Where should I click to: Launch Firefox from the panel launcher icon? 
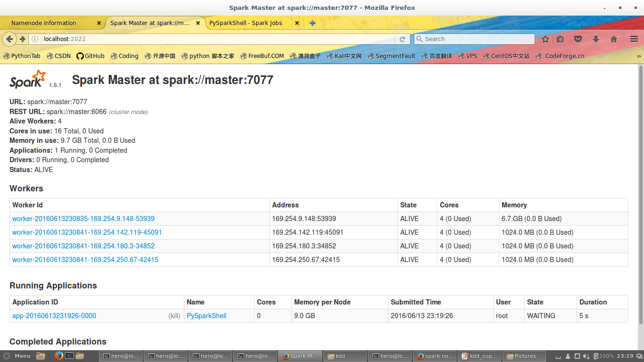58,356
